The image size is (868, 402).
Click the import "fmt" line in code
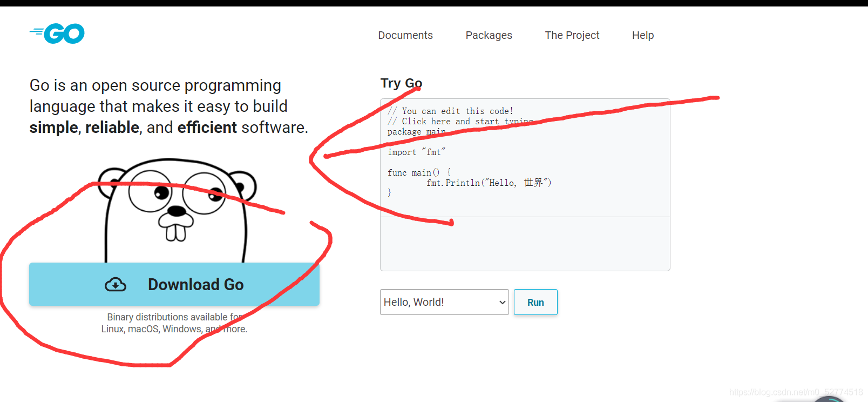tap(417, 152)
